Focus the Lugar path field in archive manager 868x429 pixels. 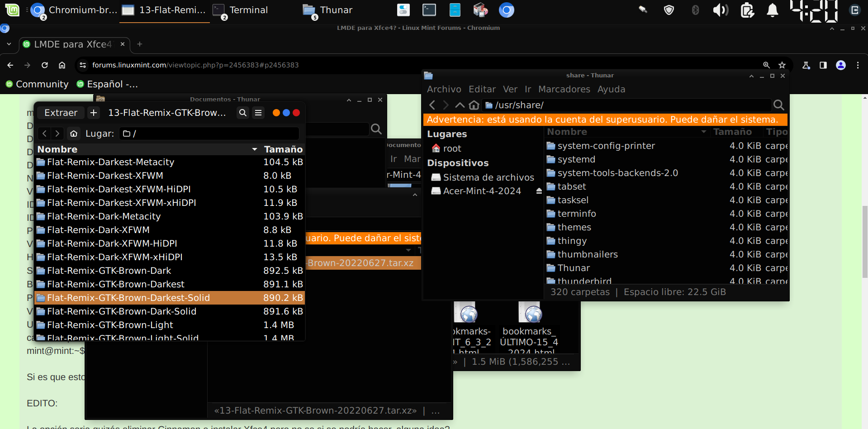pyautogui.click(x=209, y=133)
